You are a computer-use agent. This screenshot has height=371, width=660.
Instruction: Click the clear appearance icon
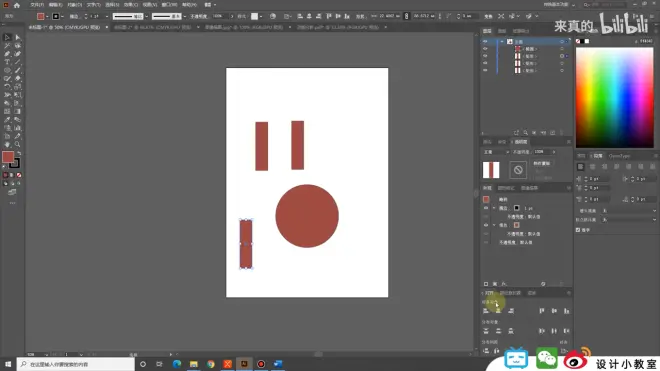pyautogui.click(x=543, y=284)
